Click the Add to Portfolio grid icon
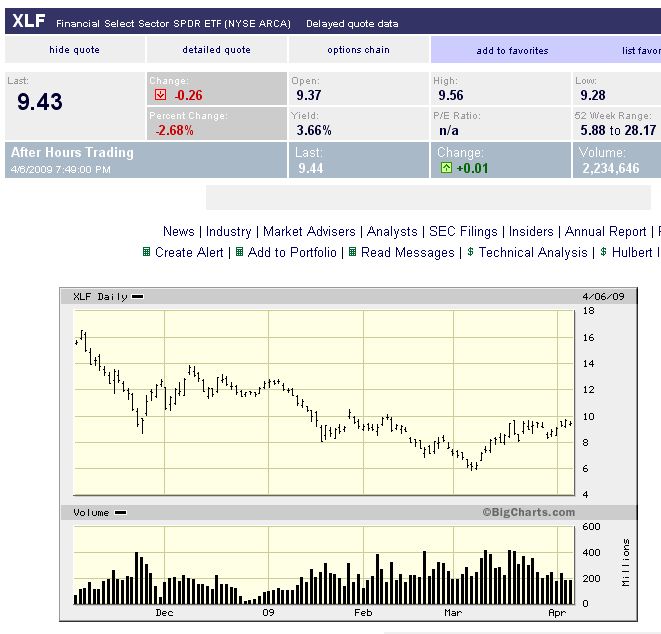 pos(239,252)
